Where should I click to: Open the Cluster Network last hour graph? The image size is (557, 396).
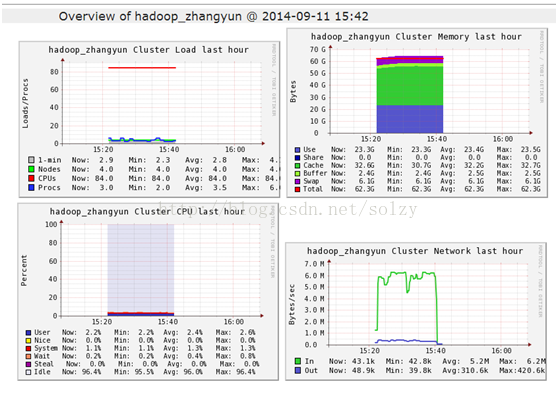click(x=416, y=311)
